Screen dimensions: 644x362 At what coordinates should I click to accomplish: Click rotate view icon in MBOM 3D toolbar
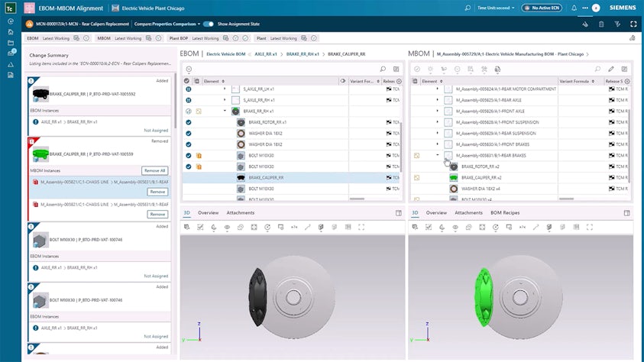coord(495,227)
